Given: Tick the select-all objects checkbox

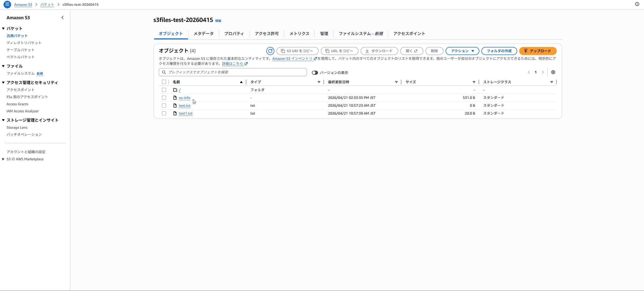Looking at the screenshot, I should [x=164, y=82].
